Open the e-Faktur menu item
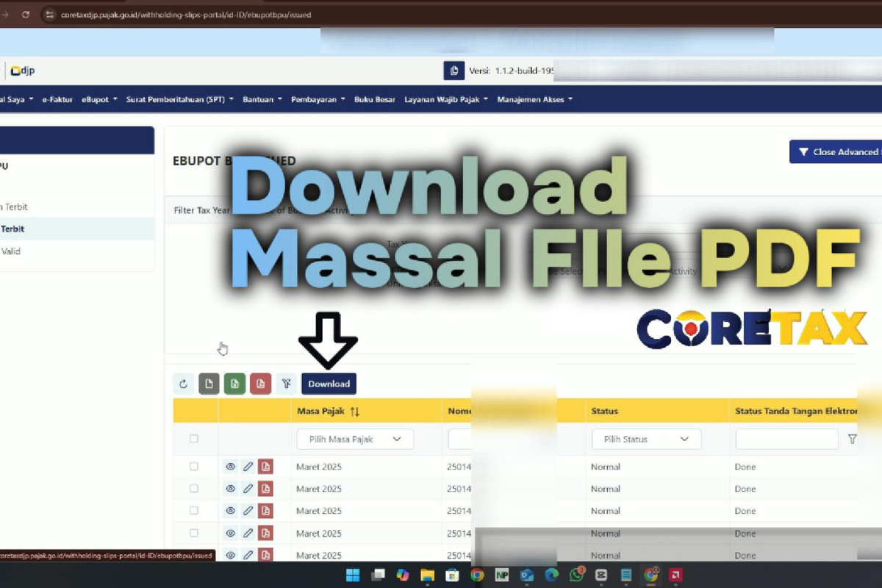This screenshot has height=588, width=882. 57,99
